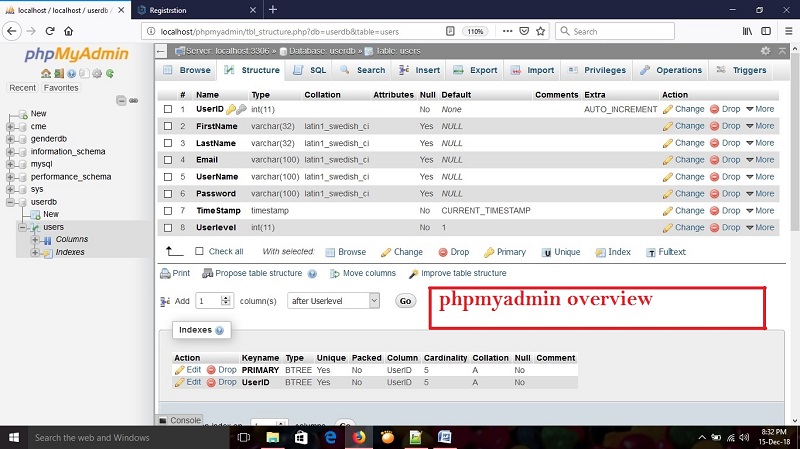Click Go button to add column

click(406, 301)
